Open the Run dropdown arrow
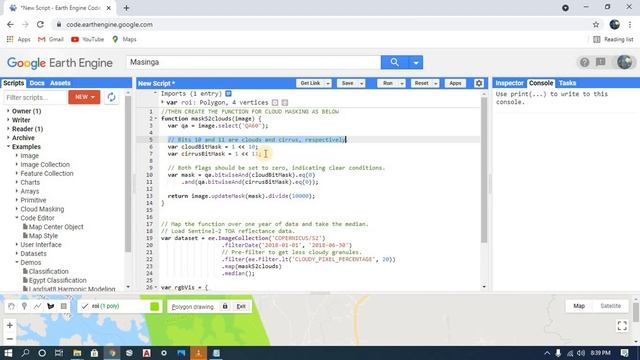The height and width of the screenshot is (360, 640). (402, 83)
